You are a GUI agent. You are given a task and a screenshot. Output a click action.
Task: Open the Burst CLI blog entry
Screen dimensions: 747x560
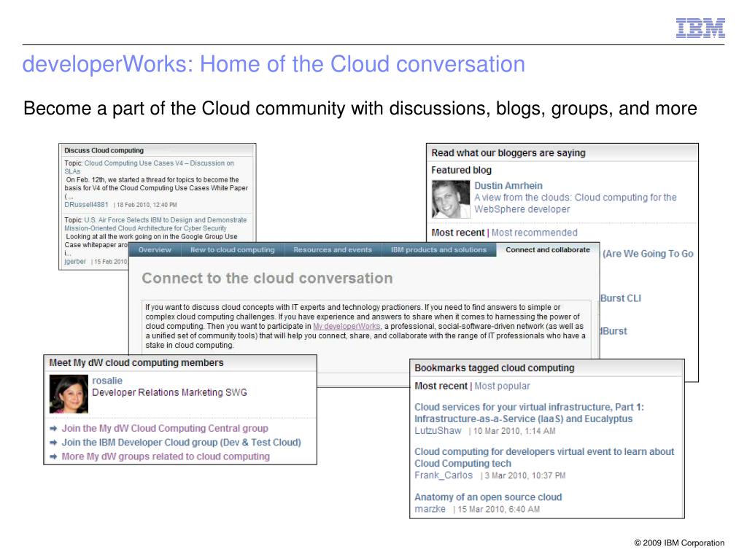[621, 298]
